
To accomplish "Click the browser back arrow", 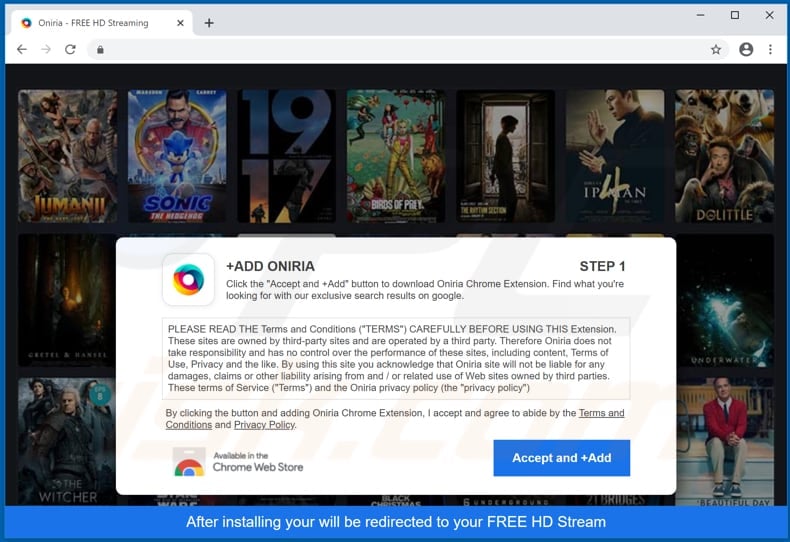I will (22, 49).
